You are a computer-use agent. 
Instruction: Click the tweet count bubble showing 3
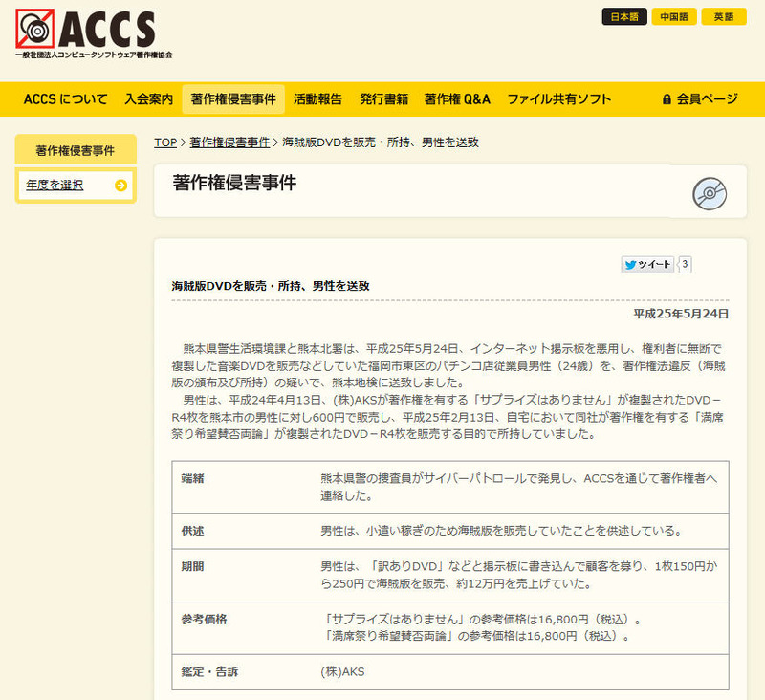click(x=686, y=265)
